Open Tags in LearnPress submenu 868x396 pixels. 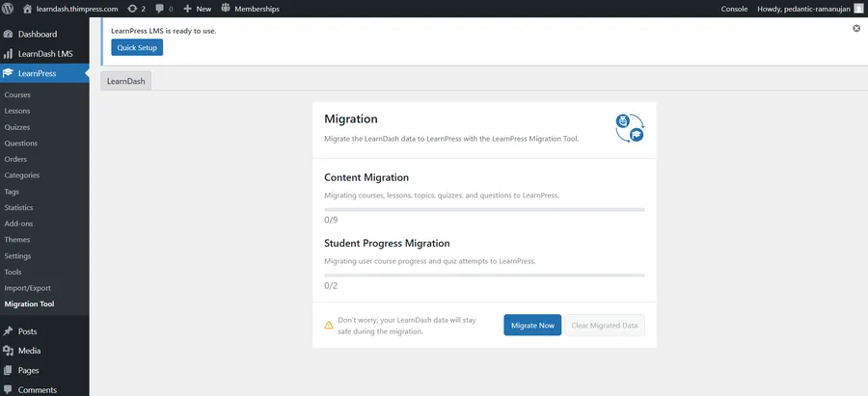click(x=12, y=192)
